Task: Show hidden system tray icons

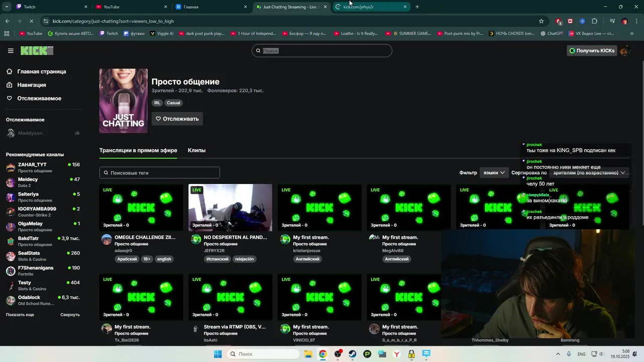Action: (x=558, y=354)
